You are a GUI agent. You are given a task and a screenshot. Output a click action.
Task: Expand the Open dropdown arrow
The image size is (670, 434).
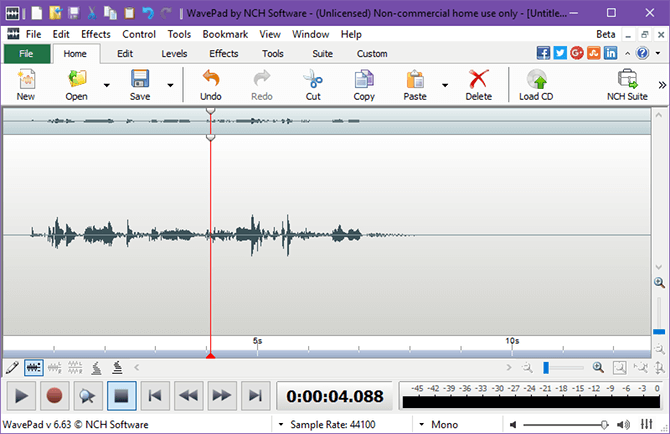coord(106,85)
